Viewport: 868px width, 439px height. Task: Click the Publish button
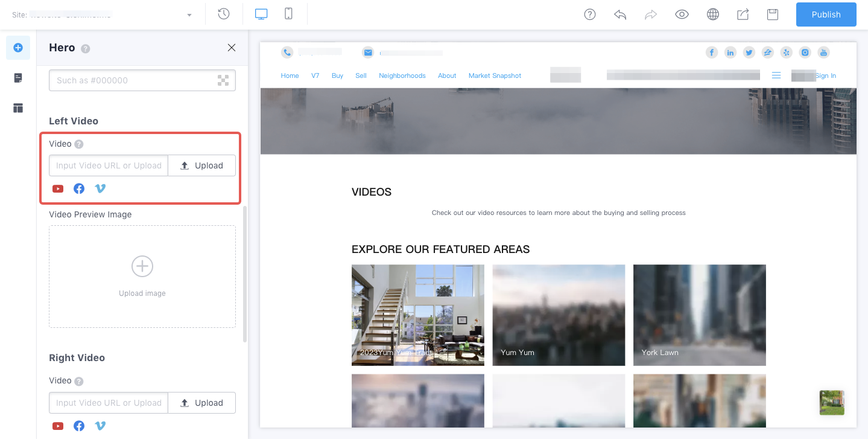(x=826, y=14)
